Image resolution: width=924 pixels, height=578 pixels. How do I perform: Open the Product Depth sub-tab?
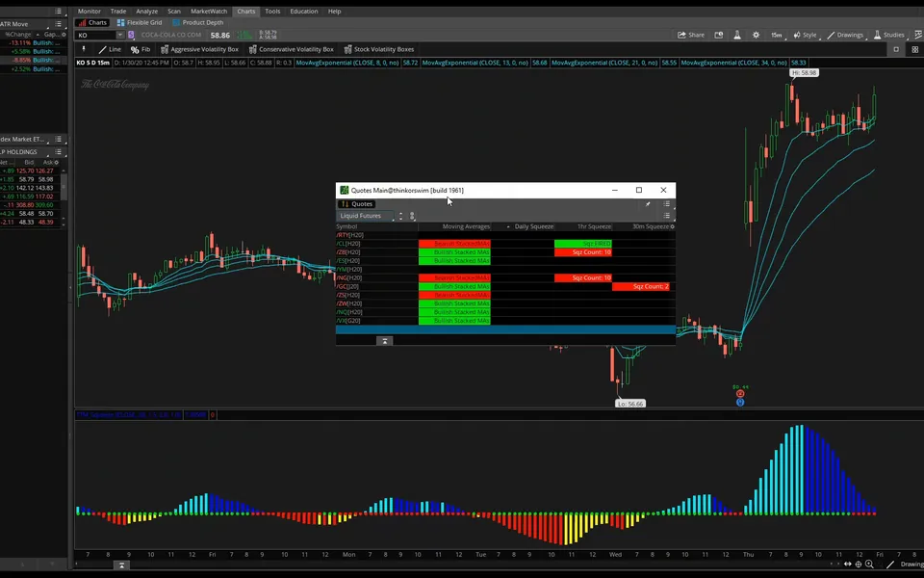tap(197, 22)
